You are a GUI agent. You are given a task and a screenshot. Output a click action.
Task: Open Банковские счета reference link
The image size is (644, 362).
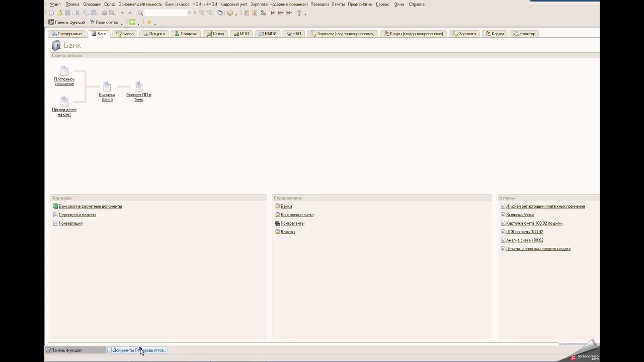(x=297, y=215)
